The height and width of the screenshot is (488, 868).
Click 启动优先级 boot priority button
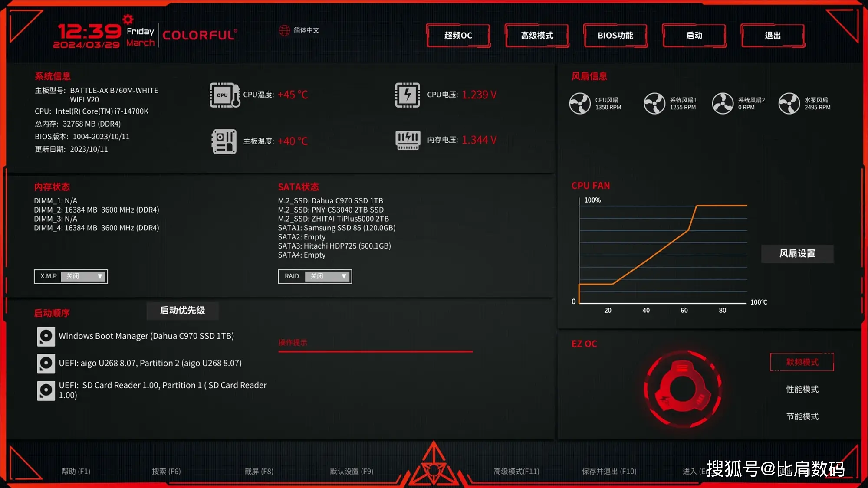[x=183, y=310]
